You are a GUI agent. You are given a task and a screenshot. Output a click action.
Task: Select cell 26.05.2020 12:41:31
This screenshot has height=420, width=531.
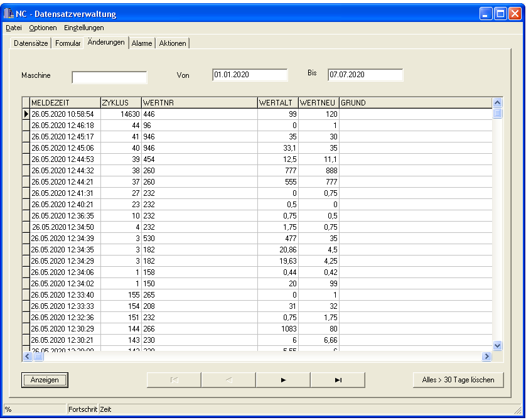65,193
